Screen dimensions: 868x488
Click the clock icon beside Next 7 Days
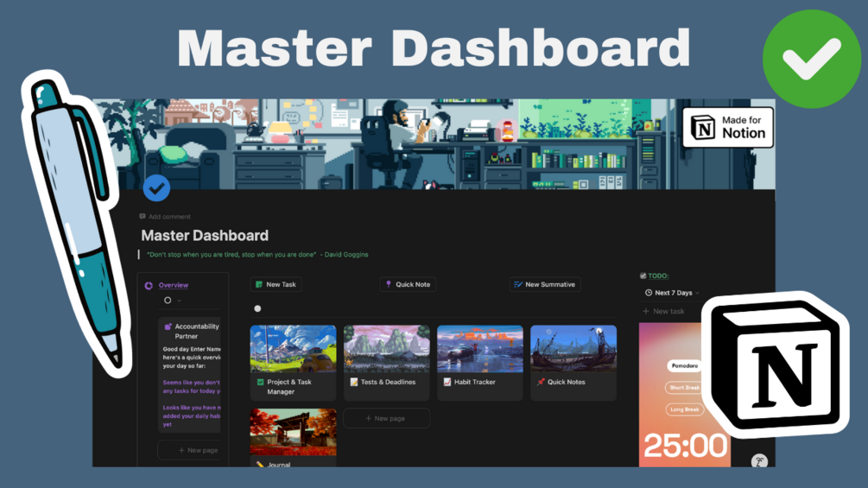point(649,293)
